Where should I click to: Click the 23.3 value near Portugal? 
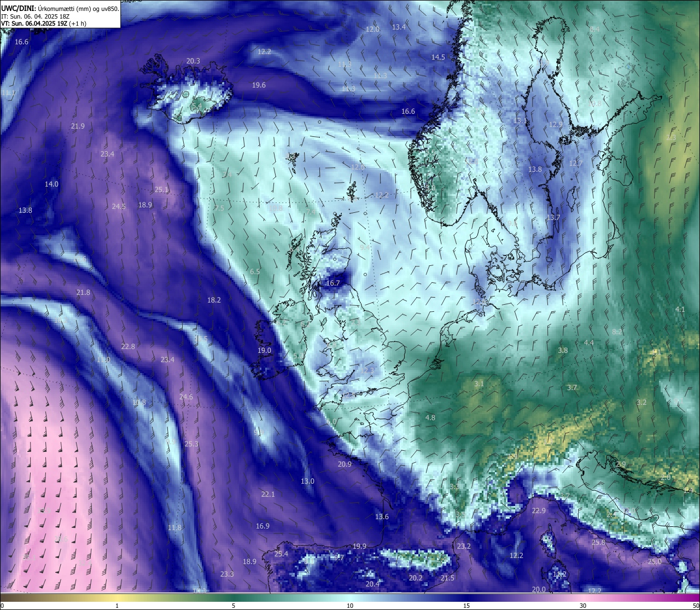(227, 574)
